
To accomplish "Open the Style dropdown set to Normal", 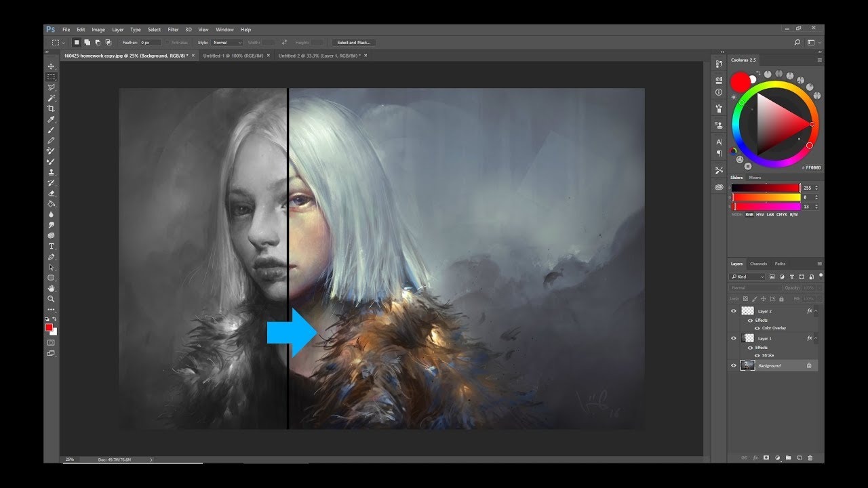I will pos(226,42).
